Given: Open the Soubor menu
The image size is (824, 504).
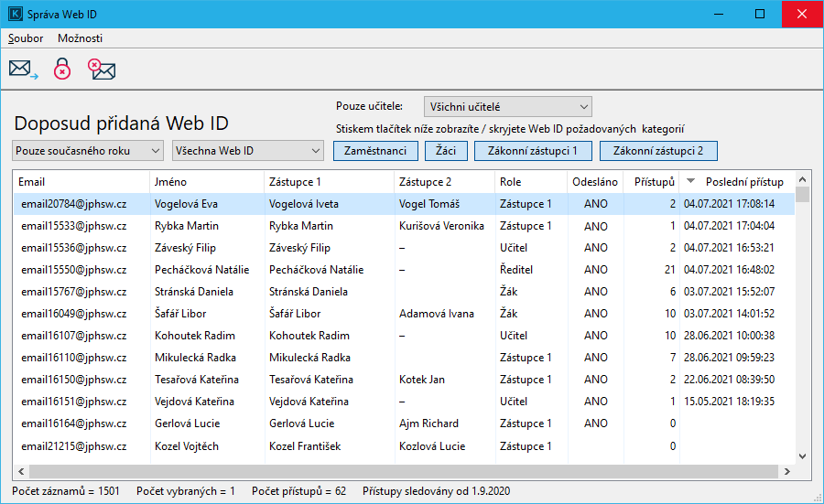Looking at the screenshot, I should (x=26, y=38).
